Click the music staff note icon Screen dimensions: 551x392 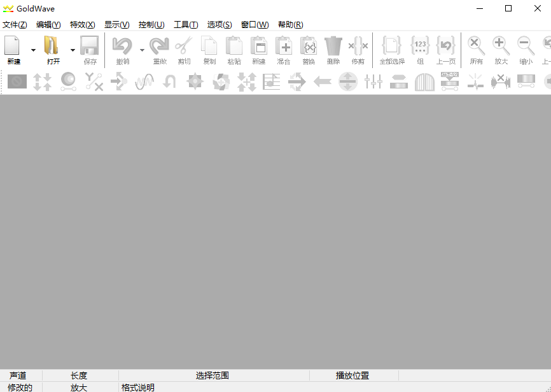coord(271,81)
